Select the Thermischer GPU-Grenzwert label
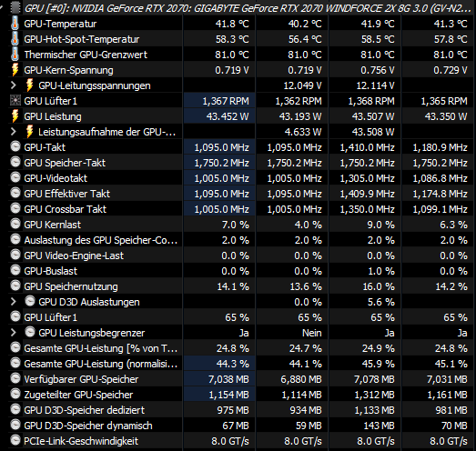 coord(86,55)
